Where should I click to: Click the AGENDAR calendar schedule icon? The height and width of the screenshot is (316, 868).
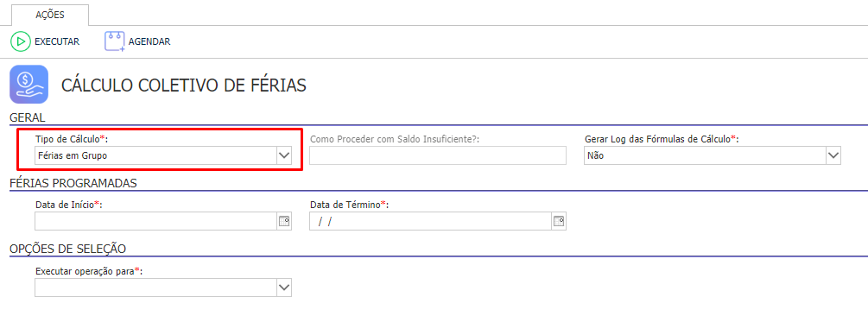(115, 41)
